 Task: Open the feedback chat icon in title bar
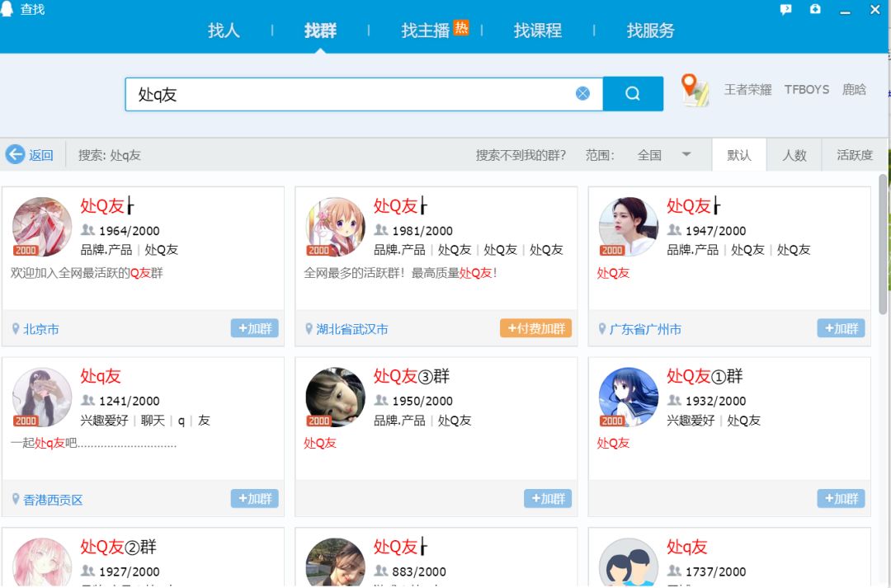click(x=786, y=9)
